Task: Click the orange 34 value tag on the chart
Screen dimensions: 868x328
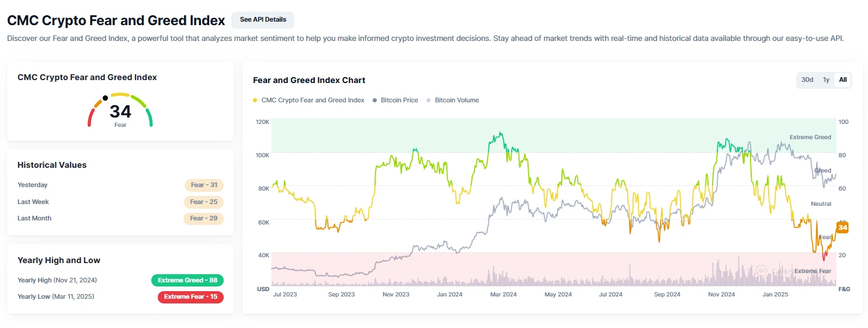Action: tap(842, 227)
